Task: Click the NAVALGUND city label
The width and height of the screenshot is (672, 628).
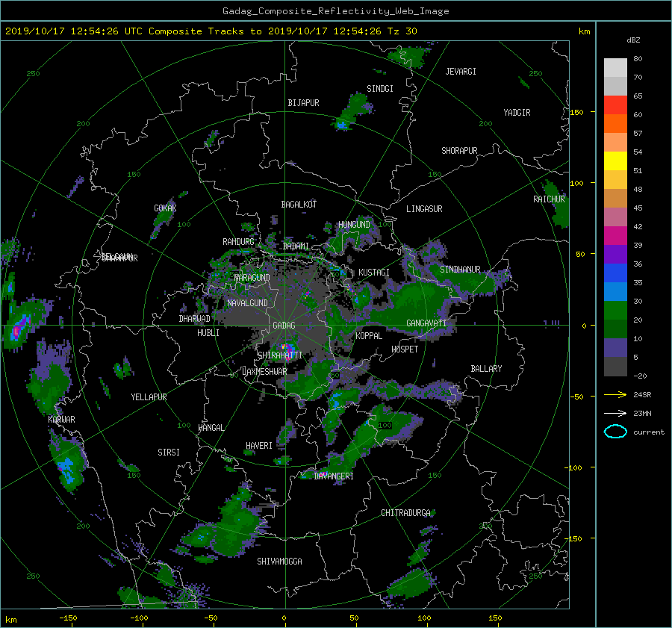Action: (247, 303)
